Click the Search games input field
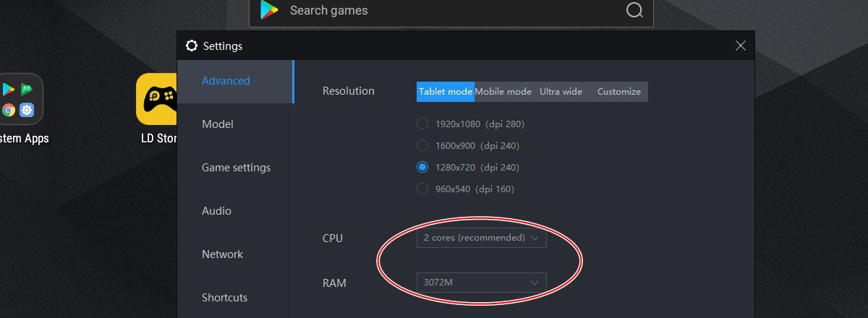 tap(452, 10)
